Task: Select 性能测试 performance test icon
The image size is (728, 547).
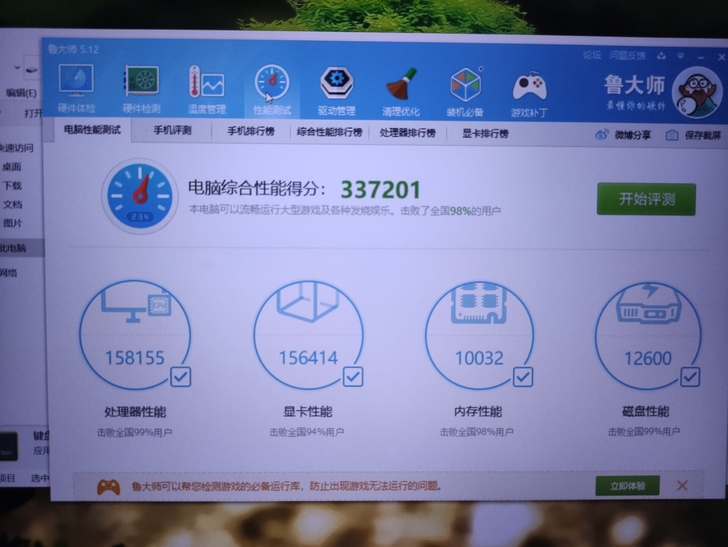Action: 272,91
